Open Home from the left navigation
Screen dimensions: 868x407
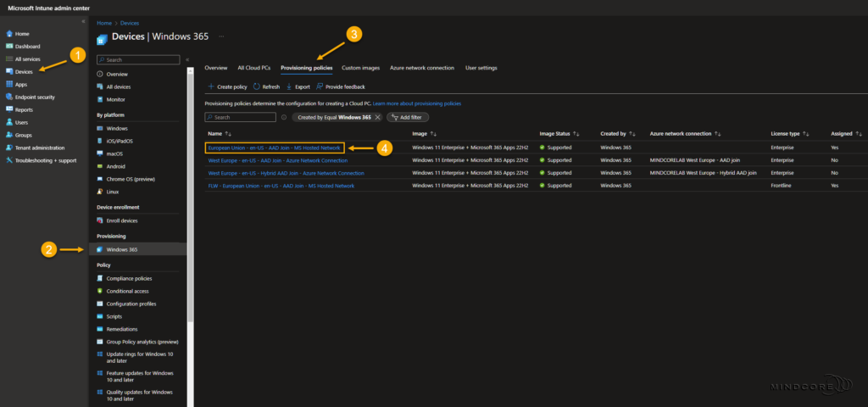[22, 34]
